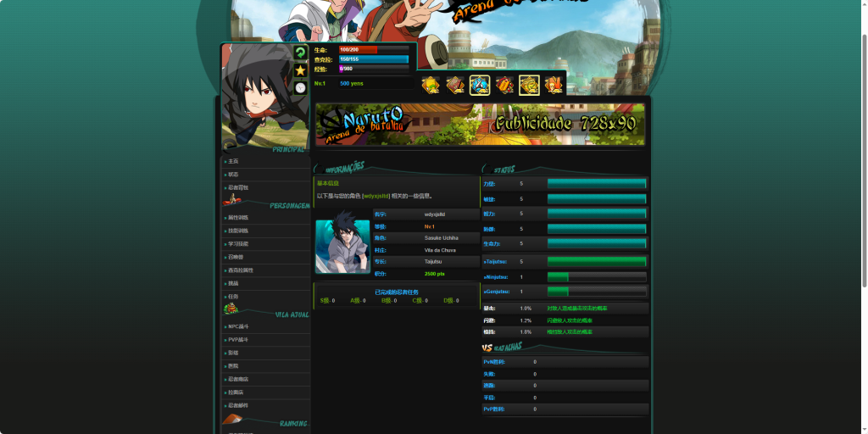Click the green refresh arrow icon
This screenshot has height=434, width=868.
pyautogui.click(x=300, y=53)
